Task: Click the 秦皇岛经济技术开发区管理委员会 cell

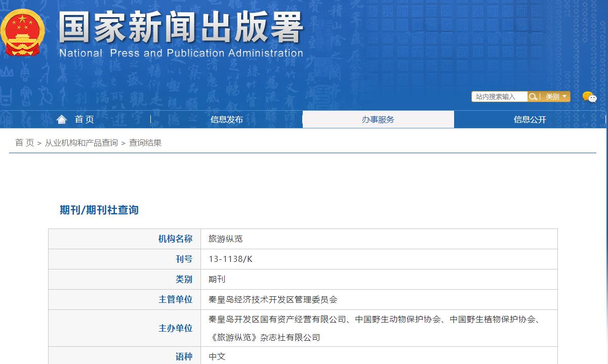Action: tap(272, 300)
